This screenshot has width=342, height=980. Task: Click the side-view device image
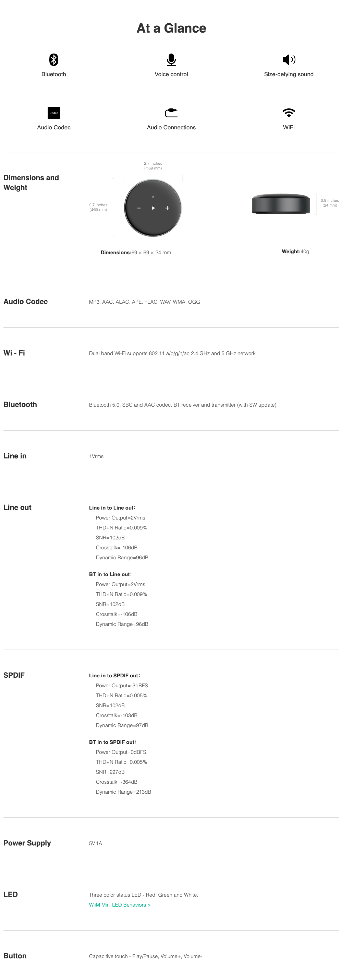(281, 203)
